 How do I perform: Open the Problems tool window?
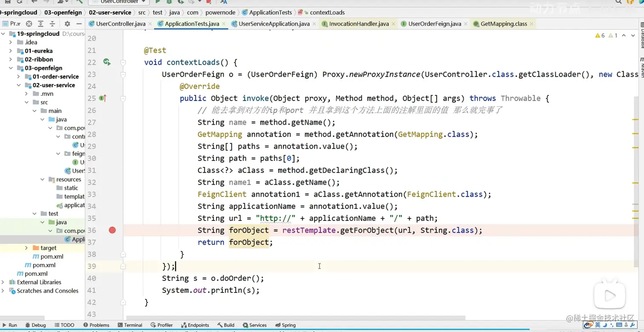point(95,325)
